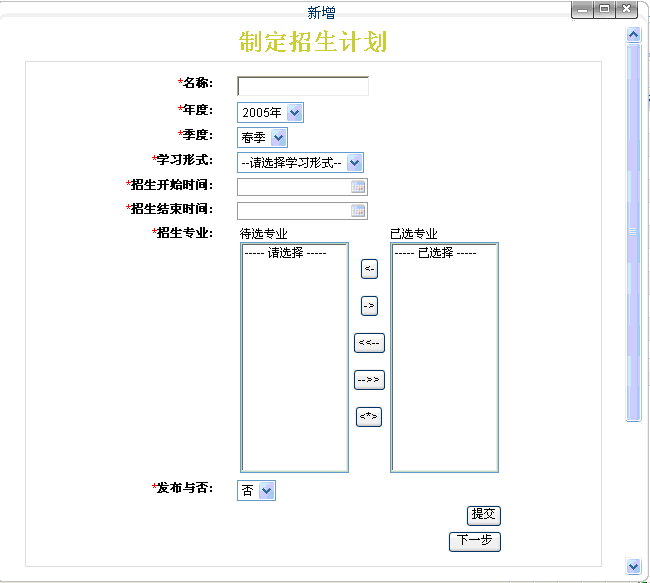Maximize the 新增 window

click(x=604, y=9)
